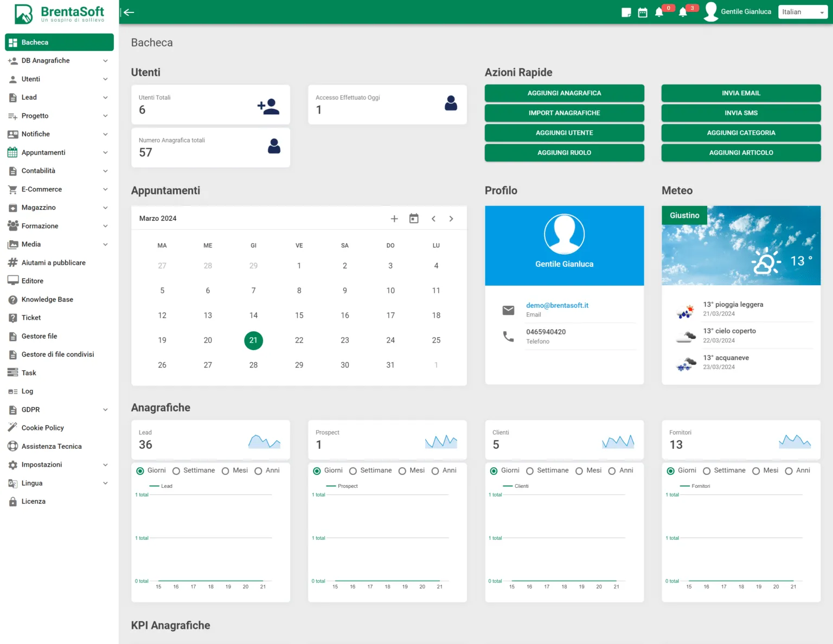Jump to today with calendar header icon
Screen dimensions: 833x644
[x=414, y=218]
